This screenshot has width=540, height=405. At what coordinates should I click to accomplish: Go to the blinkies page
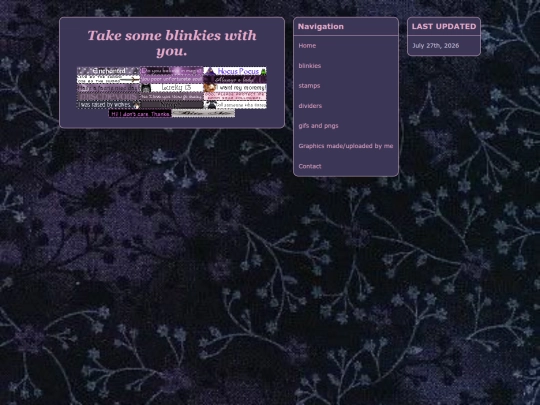310,66
